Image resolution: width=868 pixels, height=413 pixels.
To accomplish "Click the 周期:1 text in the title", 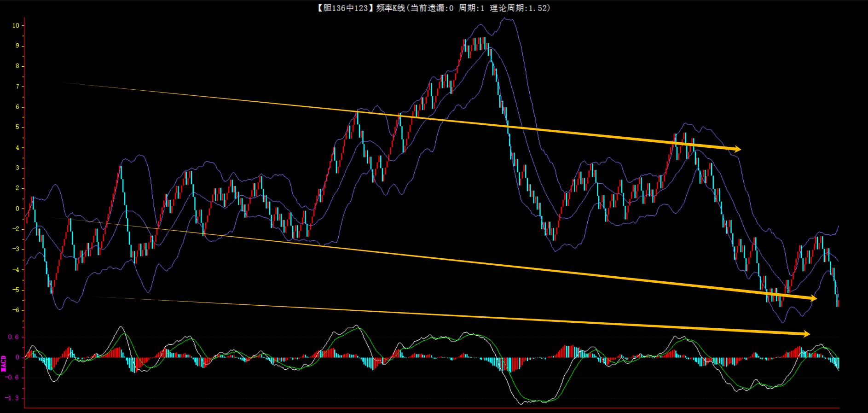I will pyautogui.click(x=471, y=8).
